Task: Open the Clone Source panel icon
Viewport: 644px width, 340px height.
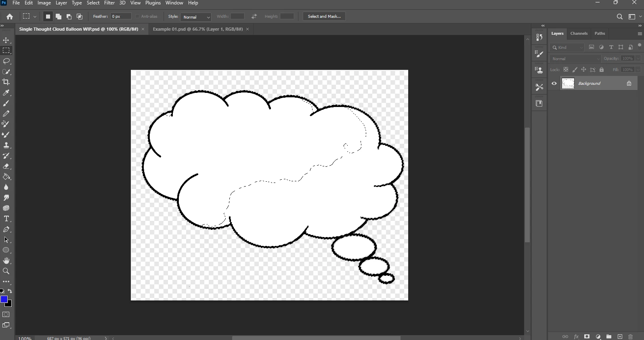Action: pyautogui.click(x=539, y=70)
